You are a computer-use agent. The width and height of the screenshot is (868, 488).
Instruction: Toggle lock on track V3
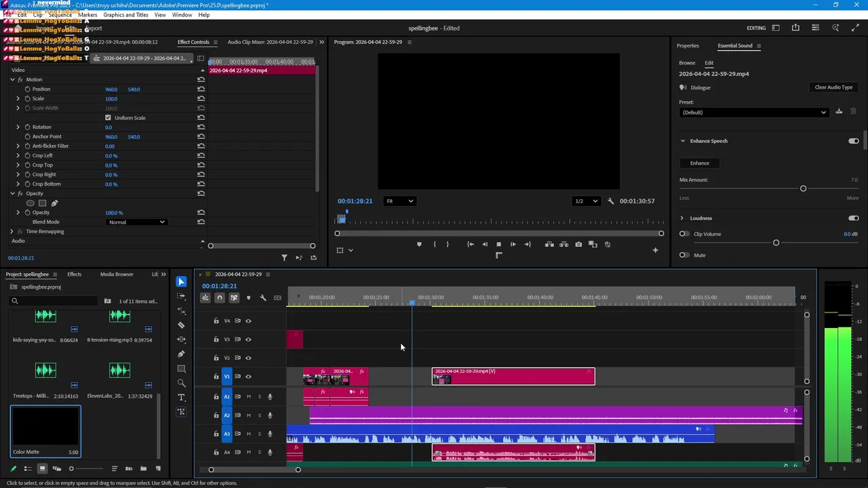click(216, 340)
